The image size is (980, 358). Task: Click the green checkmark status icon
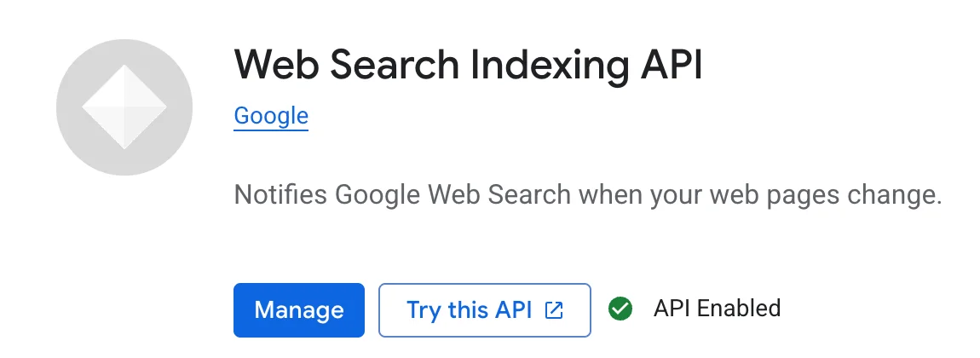620,309
